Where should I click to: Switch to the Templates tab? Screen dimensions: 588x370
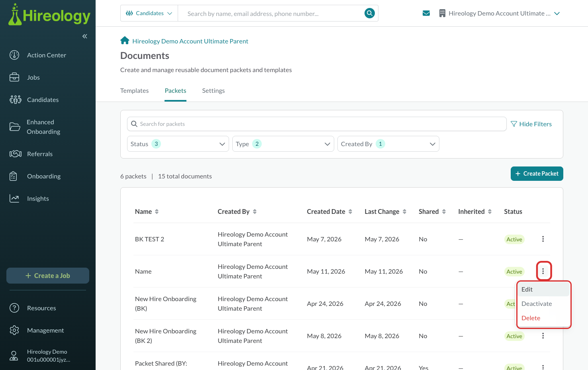135,91
